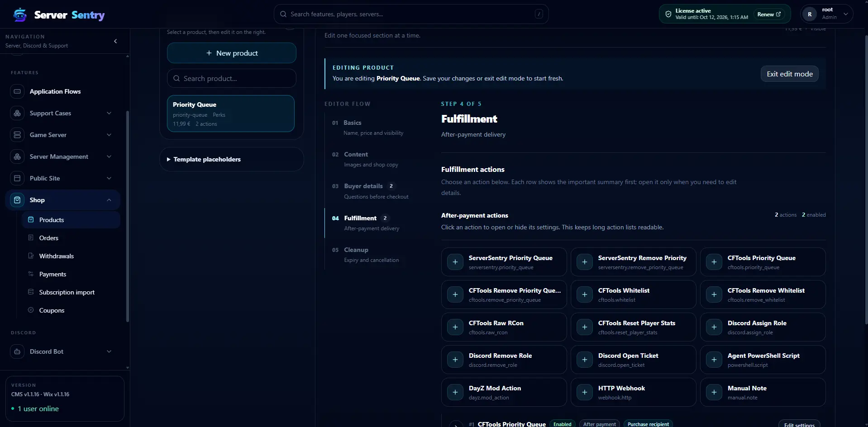Click the Shop bag icon
Screen dimensions: 868x427
[17, 200]
